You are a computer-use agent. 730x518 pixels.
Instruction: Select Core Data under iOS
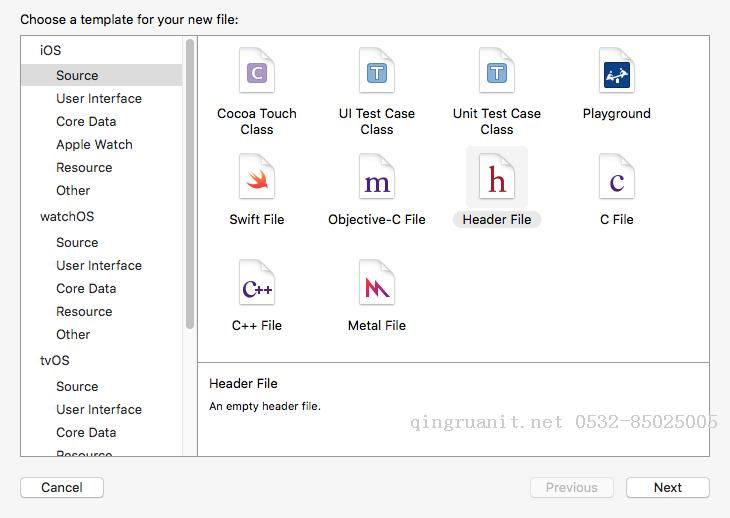[x=86, y=121]
